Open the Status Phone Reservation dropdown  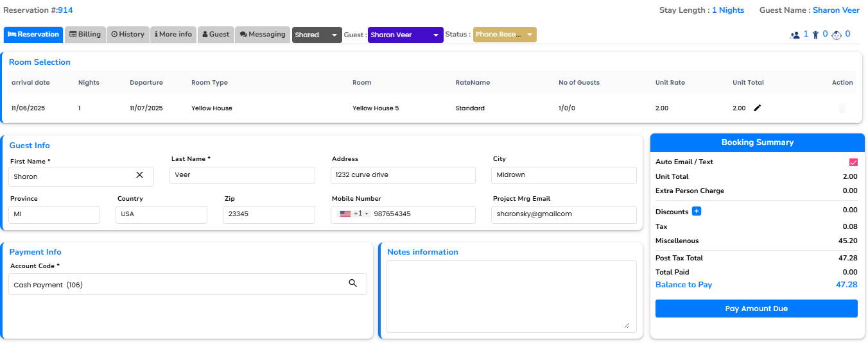[x=505, y=35]
